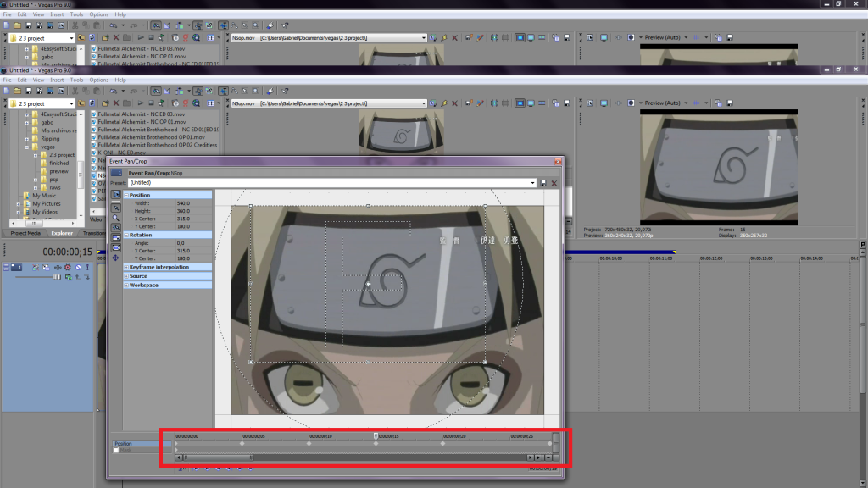Click Show Properties icon atop Pan/Crop sidebar
Screen dimensions: 868x488
(x=115, y=195)
